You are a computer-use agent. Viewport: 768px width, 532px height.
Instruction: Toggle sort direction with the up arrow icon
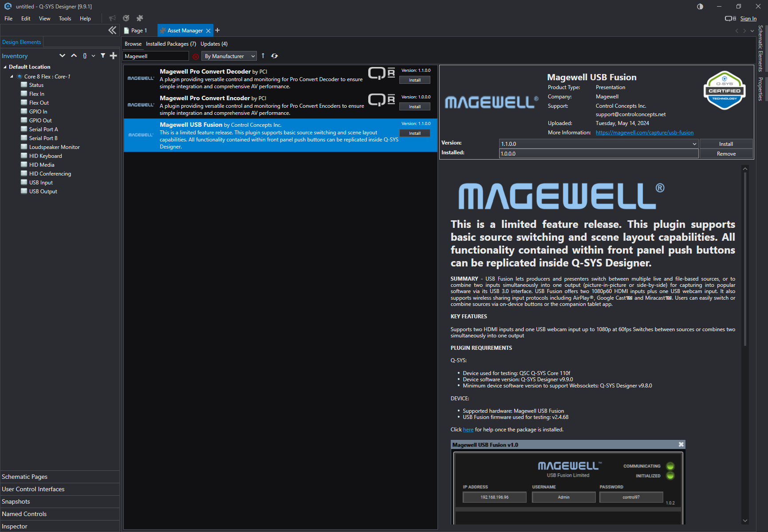263,56
